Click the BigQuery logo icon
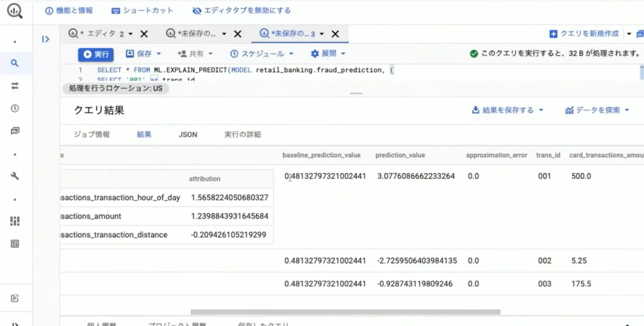 [15, 11]
